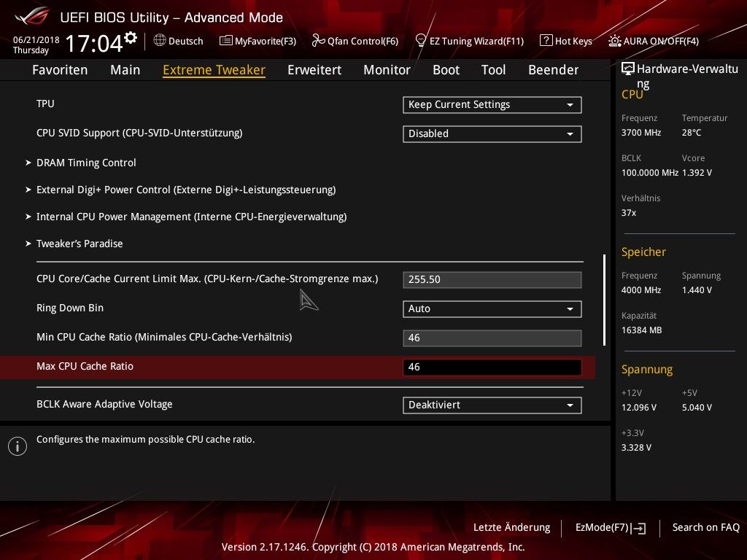Open the Ring Down Bin dropdown
The image size is (747, 560).
pyautogui.click(x=492, y=308)
